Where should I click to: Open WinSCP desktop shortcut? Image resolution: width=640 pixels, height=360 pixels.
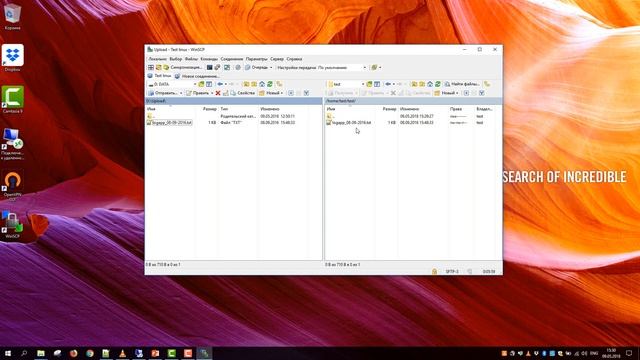[12, 225]
